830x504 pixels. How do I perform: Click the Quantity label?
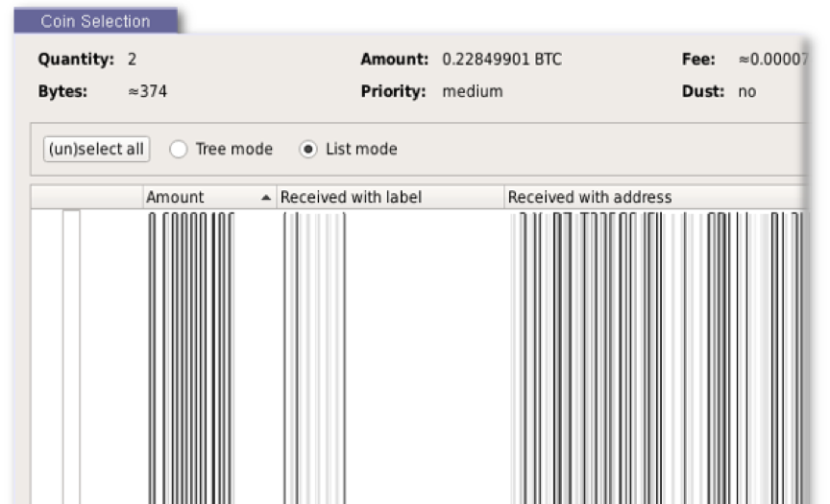pyautogui.click(x=76, y=60)
